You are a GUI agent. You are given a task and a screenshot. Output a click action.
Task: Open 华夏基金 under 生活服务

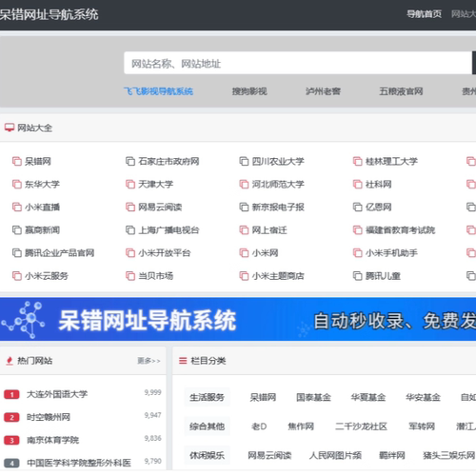point(368,397)
